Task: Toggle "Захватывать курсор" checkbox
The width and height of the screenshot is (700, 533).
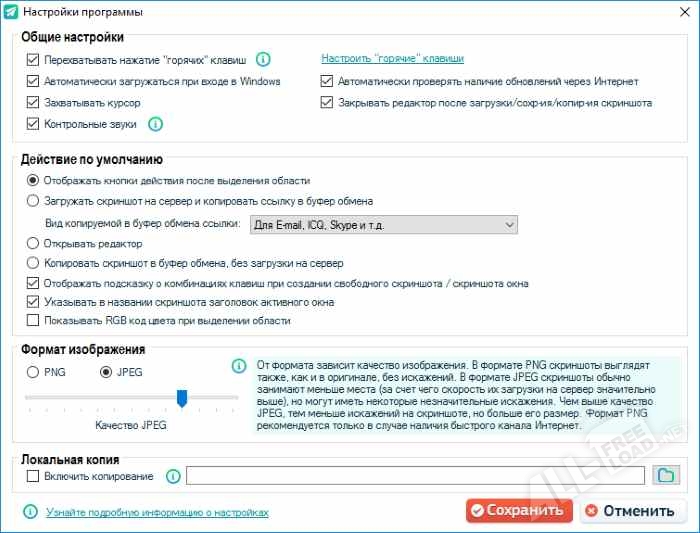Action: coord(34,103)
